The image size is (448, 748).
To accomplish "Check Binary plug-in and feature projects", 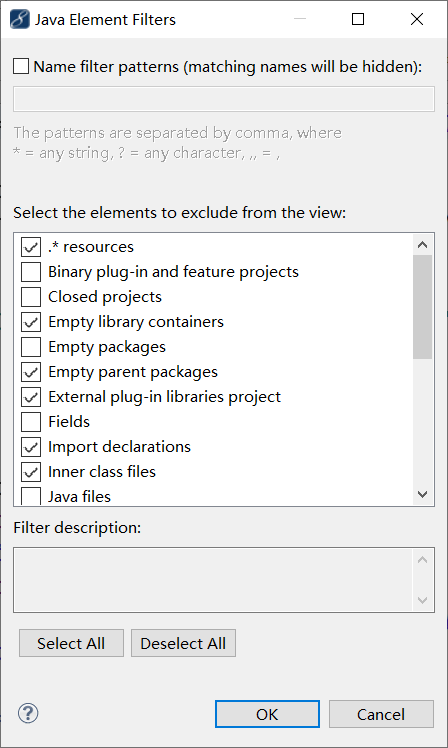I will 31,272.
